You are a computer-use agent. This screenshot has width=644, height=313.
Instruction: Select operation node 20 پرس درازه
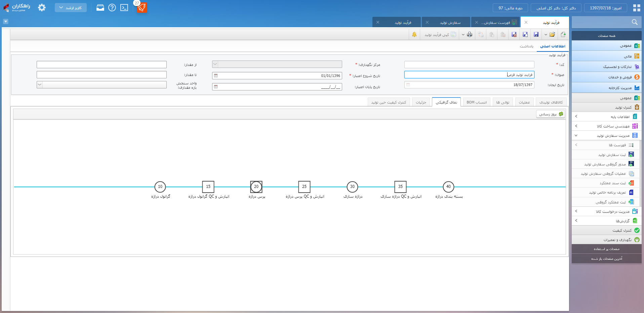click(x=256, y=187)
